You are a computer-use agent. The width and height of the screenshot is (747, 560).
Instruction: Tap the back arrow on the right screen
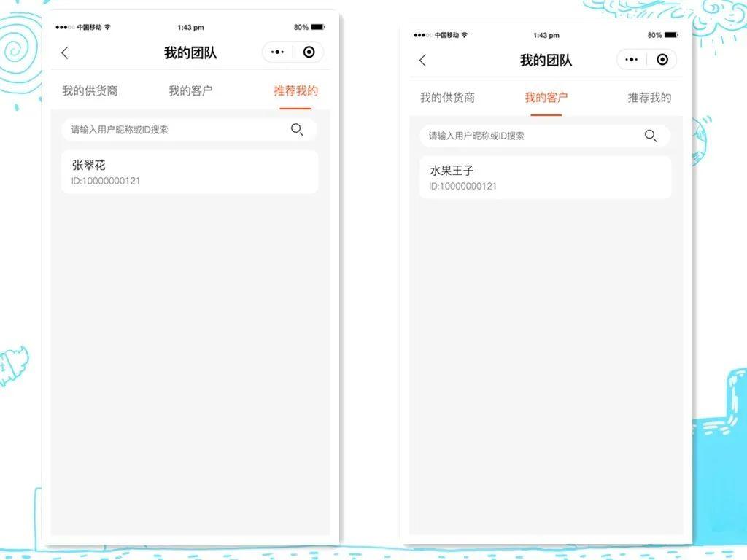click(422, 60)
